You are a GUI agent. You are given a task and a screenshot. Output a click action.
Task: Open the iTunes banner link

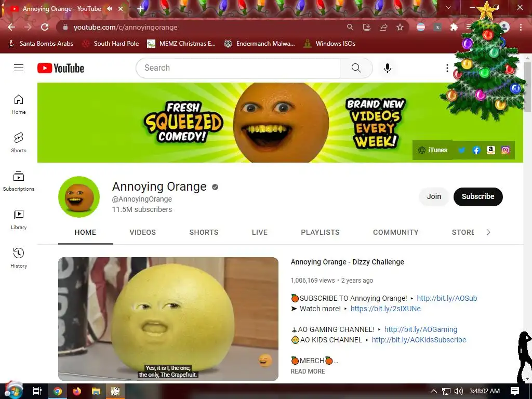coord(433,150)
